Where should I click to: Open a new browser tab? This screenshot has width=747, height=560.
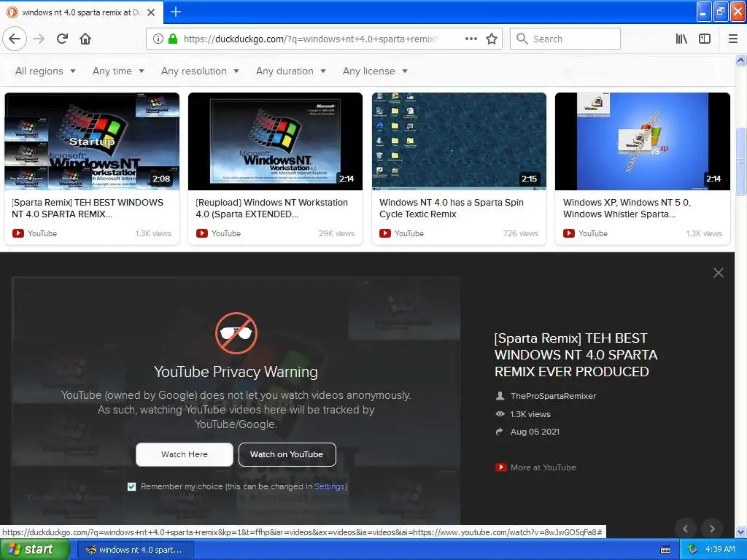pos(175,12)
